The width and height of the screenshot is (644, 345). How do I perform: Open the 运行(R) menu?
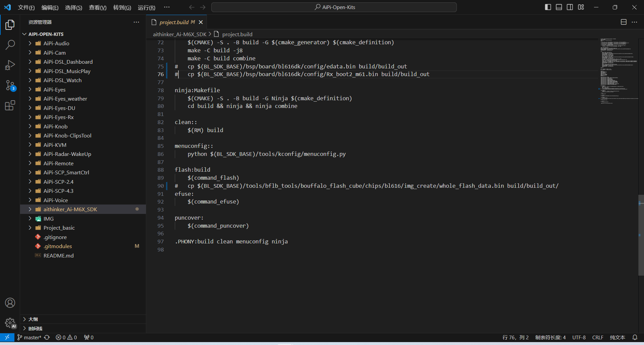[147, 7]
